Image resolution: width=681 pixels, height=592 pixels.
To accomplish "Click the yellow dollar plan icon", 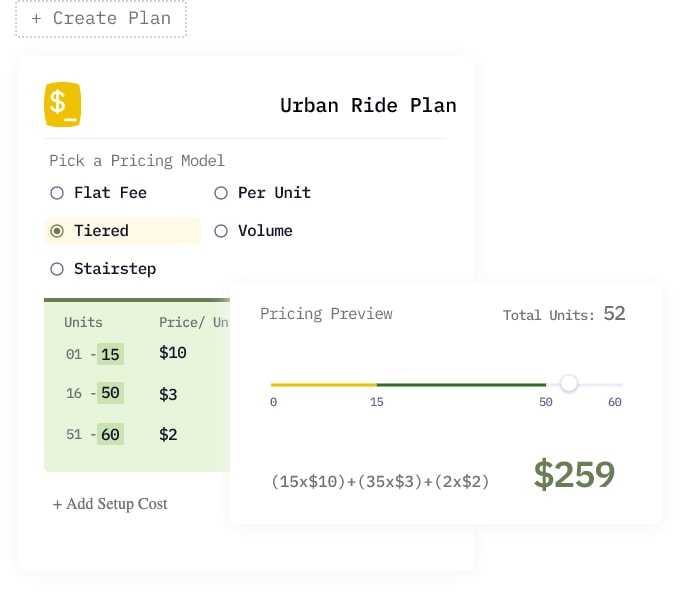I will (62, 105).
